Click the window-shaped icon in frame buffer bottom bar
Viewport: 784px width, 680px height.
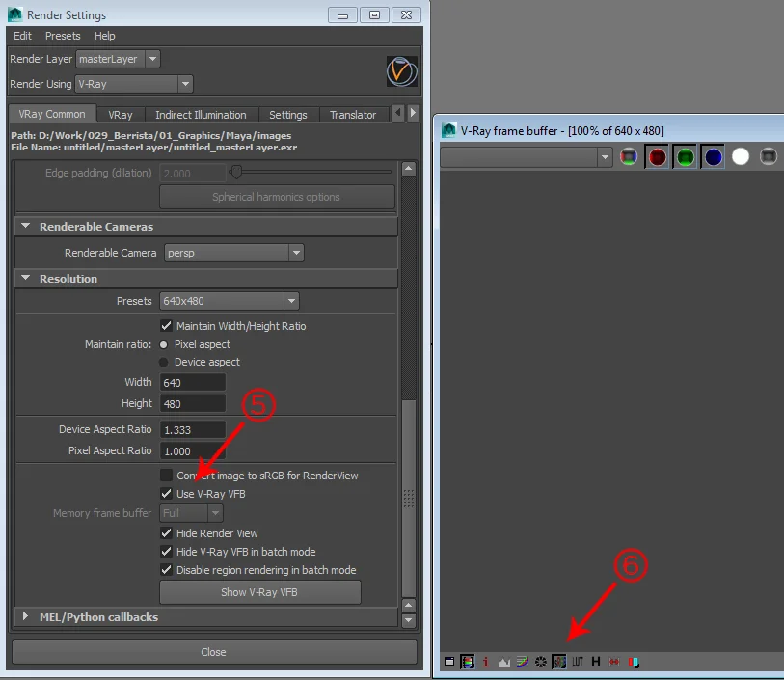tap(449, 662)
